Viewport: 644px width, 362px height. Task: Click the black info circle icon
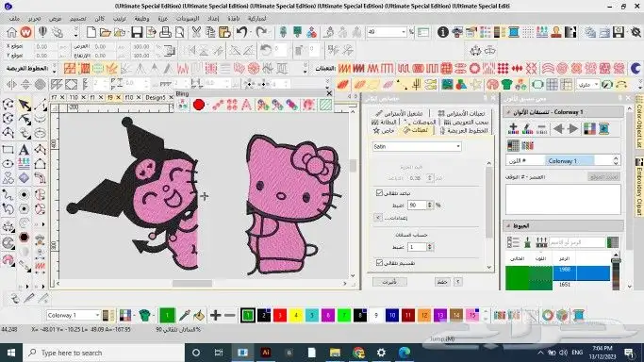click(443, 32)
